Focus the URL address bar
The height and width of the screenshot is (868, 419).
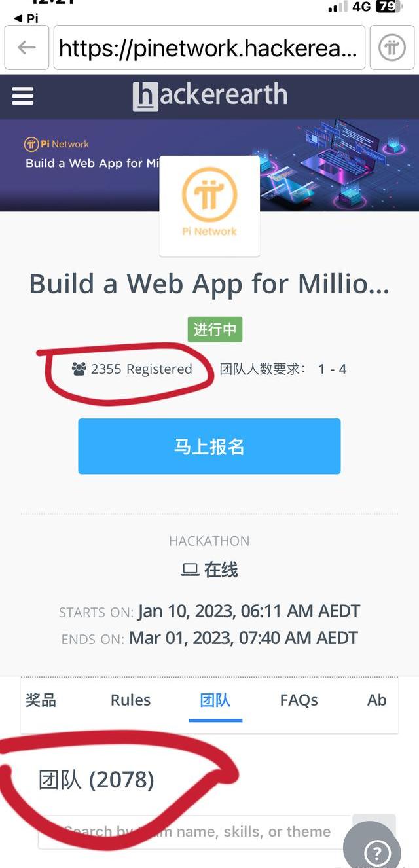coord(209,47)
